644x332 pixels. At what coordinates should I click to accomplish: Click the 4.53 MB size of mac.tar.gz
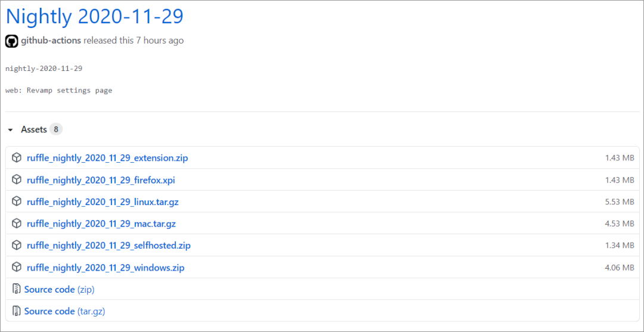[620, 224]
